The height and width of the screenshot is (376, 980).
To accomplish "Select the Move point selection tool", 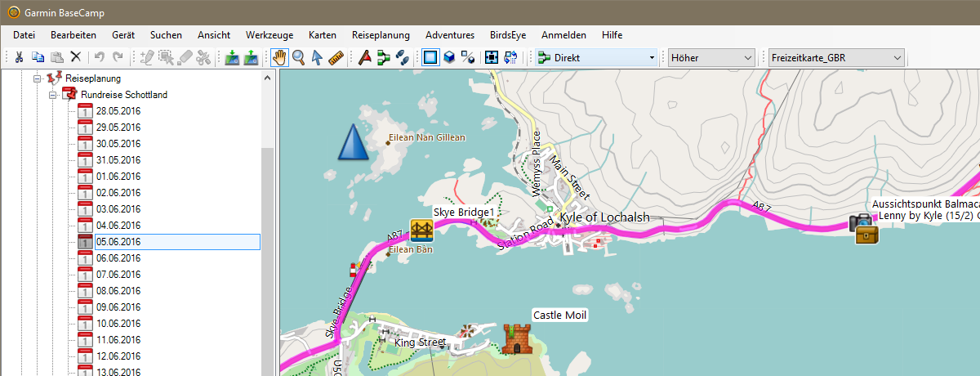I will pos(166,57).
